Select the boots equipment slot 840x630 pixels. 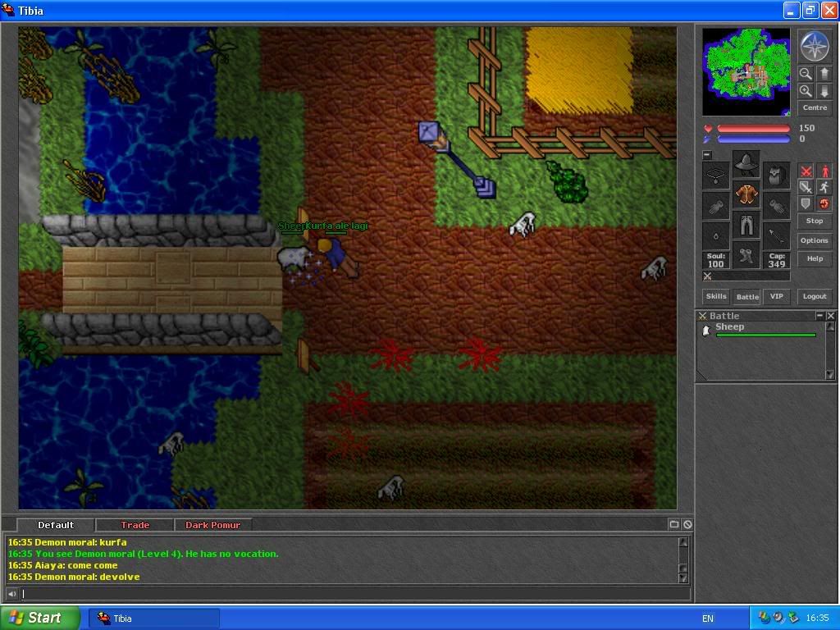pyautogui.click(x=746, y=255)
